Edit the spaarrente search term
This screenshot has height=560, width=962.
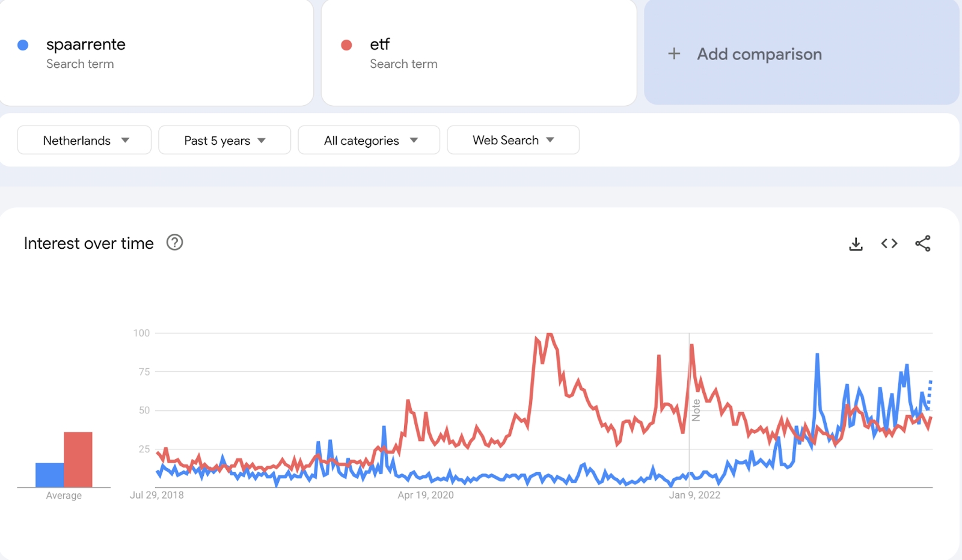tap(86, 44)
